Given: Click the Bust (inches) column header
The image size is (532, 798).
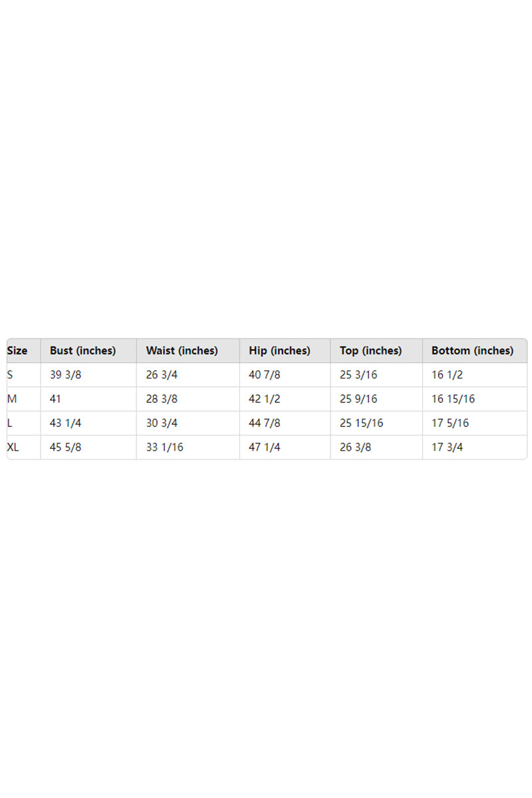Looking at the screenshot, I should click(82, 350).
